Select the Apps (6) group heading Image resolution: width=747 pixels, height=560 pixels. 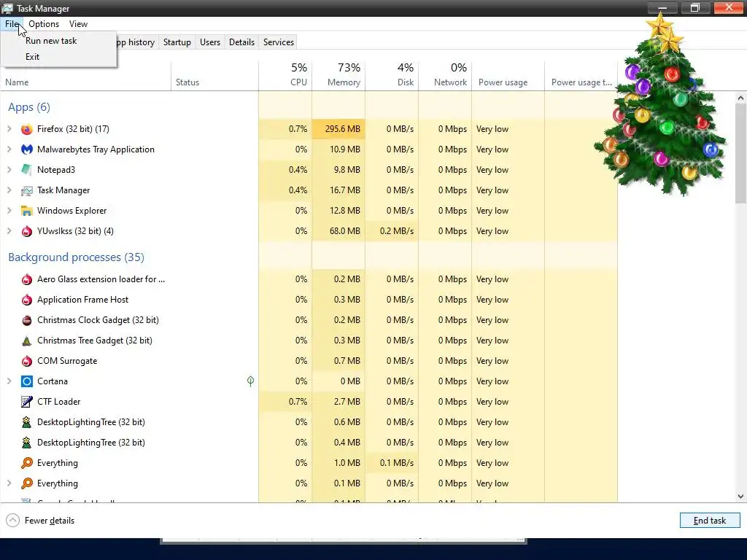point(29,107)
